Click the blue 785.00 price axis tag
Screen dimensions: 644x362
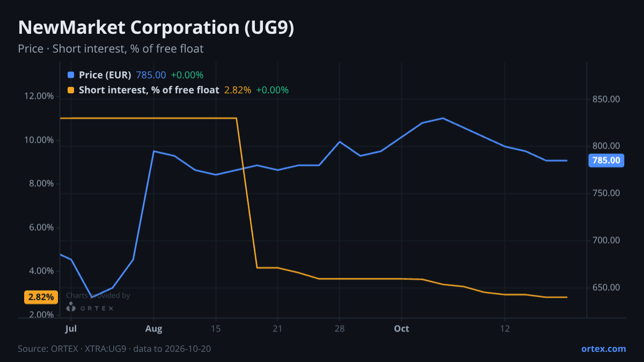[x=606, y=160]
